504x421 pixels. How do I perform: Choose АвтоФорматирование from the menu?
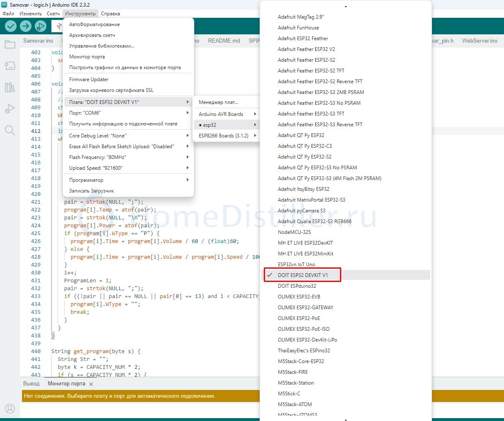(x=128, y=24)
